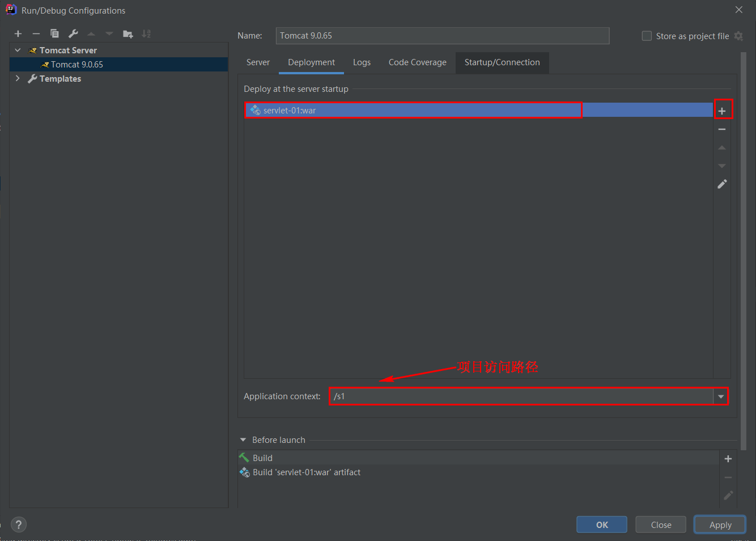Select servlet-01:war artifact row
The height and width of the screenshot is (541, 756).
(478, 110)
